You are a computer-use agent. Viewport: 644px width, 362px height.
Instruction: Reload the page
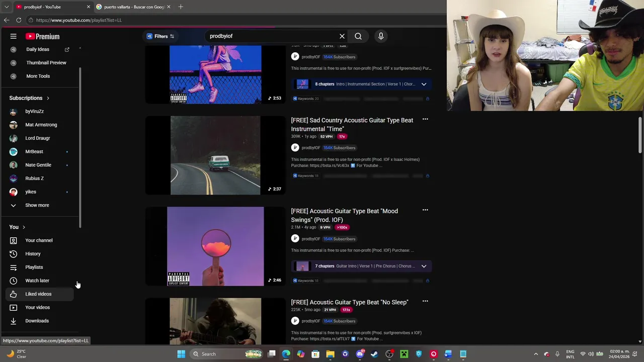coord(19,20)
